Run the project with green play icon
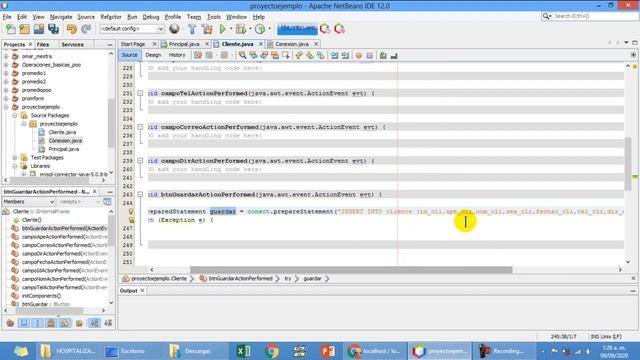This screenshot has height=360, width=640. coord(222,29)
